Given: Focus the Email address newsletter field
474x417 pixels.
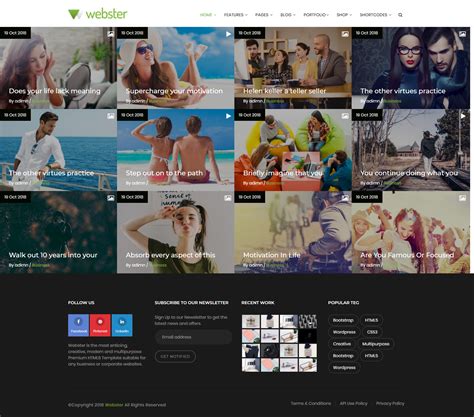Looking at the screenshot, I should click(x=193, y=337).
